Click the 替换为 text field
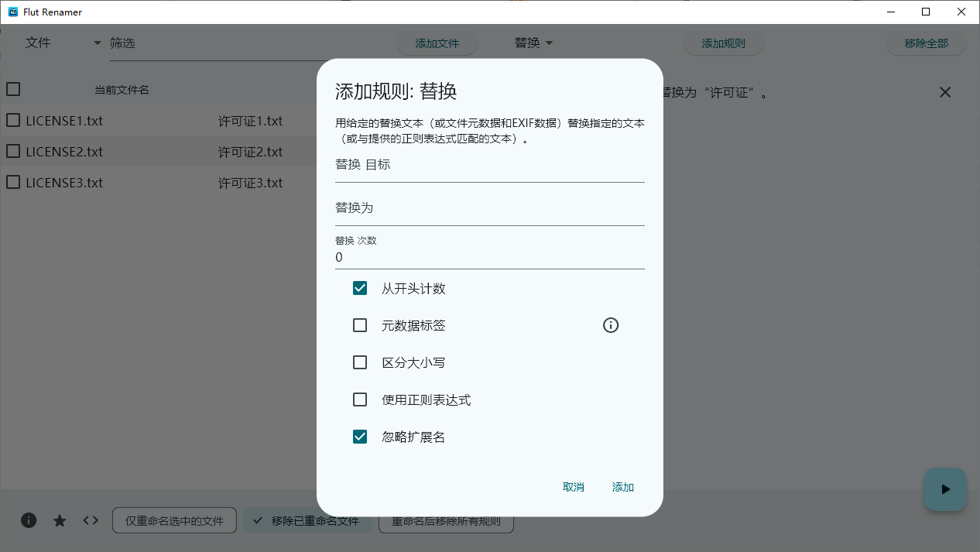The width and height of the screenshot is (980, 552). (489, 209)
